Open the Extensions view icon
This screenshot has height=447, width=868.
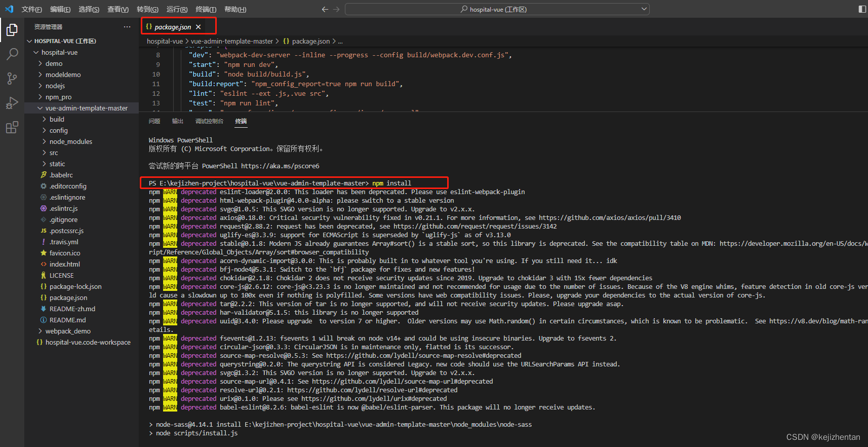coord(12,127)
